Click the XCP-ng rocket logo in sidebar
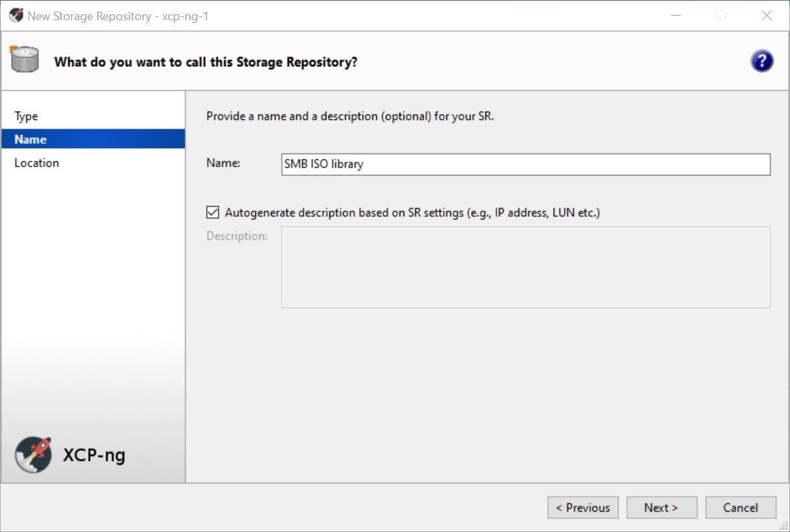 coord(33,454)
